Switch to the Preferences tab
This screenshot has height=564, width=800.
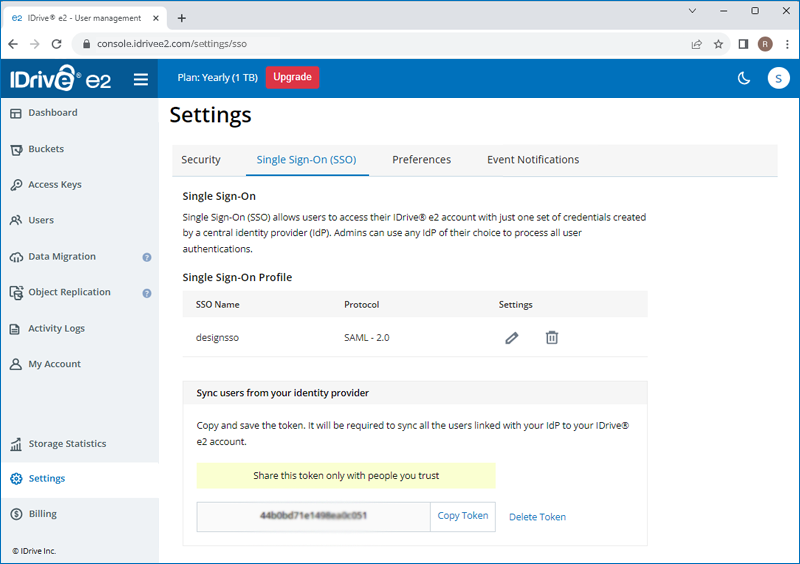pos(421,160)
